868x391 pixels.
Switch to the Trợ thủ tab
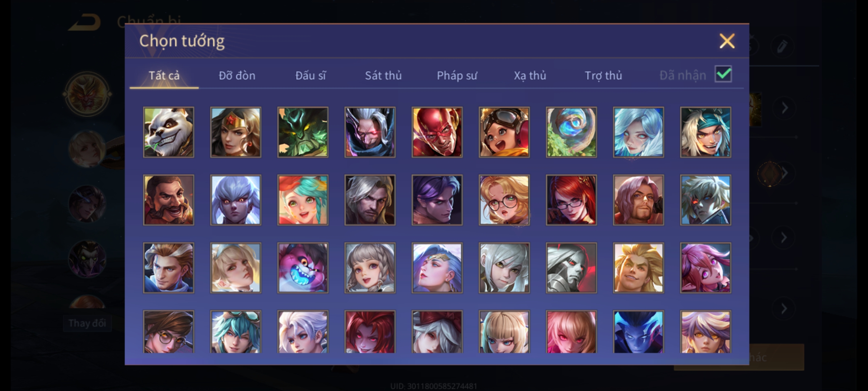point(603,75)
